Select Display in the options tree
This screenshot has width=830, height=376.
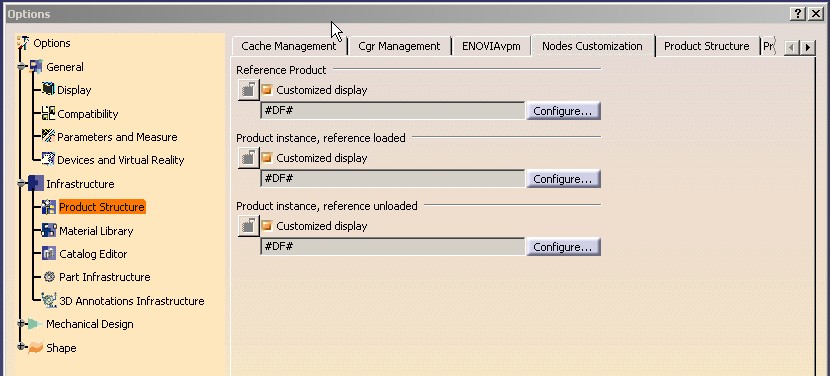tap(74, 90)
